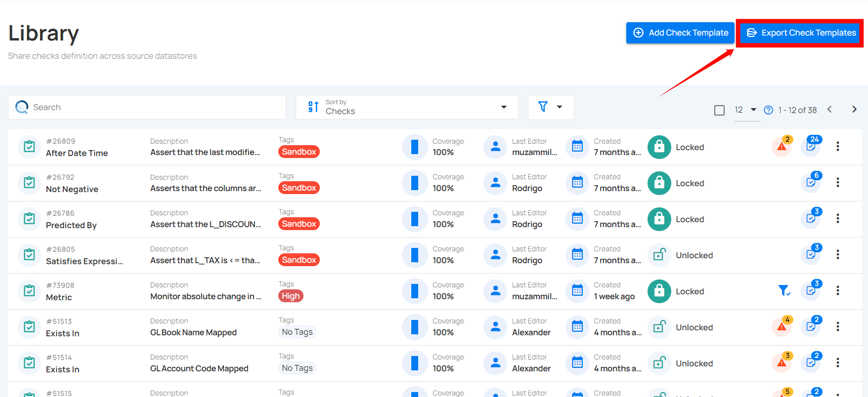868x397 pixels.
Task: Select the 1 - 12 of 38 count
Action: (797, 110)
